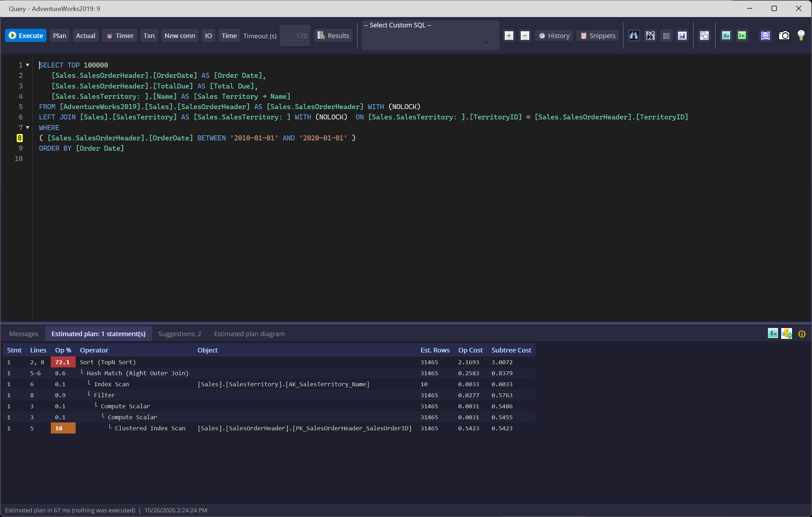Toggle the IO statistics option
Viewport: 812px width, 517px height.
point(209,36)
